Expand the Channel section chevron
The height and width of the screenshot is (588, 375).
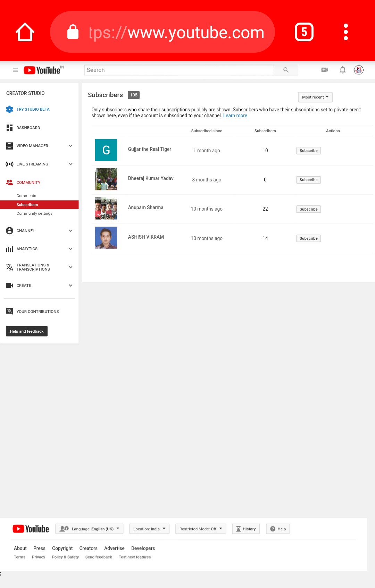(x=70, y=231)
